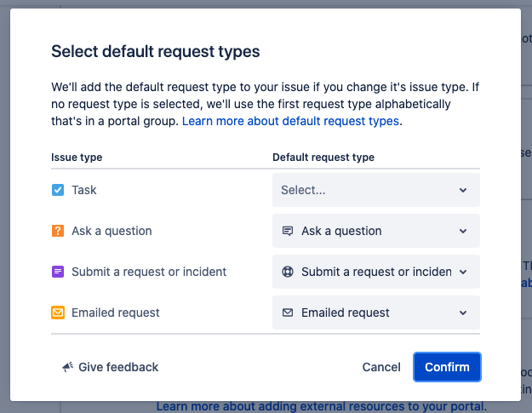The image size is (532, 413).
Task: Click the Ask a question issue type label
Action: (x=112, y=231)
